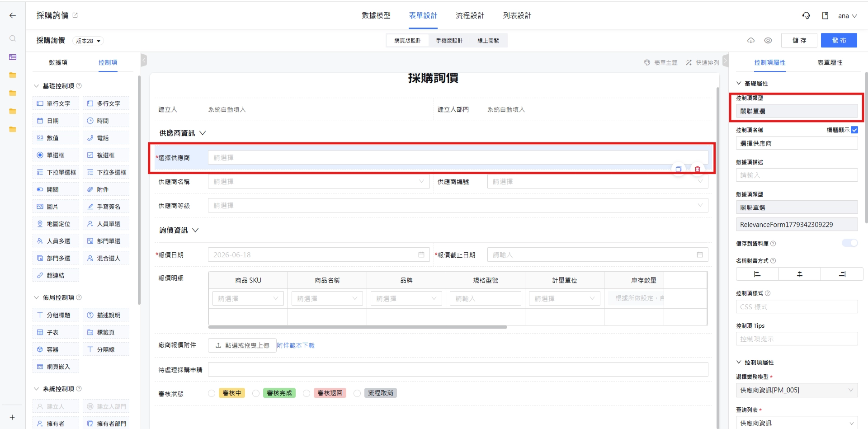Open 供應商等級 dropdown
The height and width of the screenshot is (429, 868).
(x=458, y=206)
